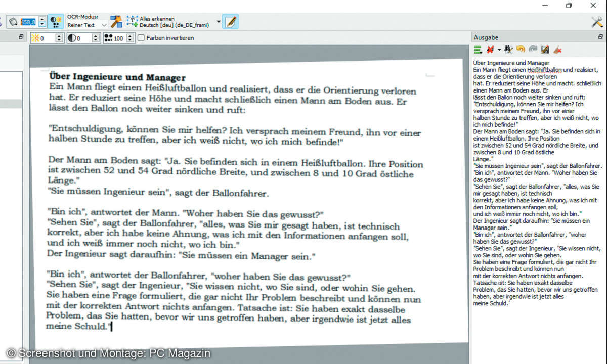Screen dimensions: 607x364
Task: Click the save output icon
Action: [545, 50]
